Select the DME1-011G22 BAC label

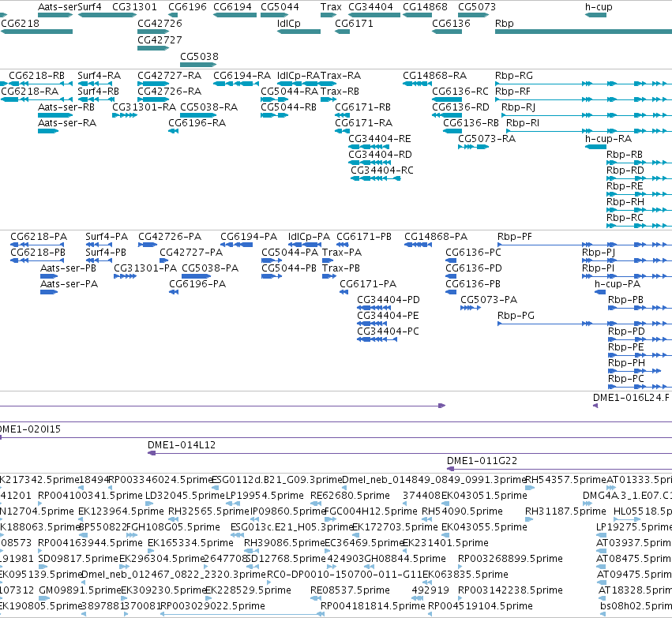click(482, 461)
